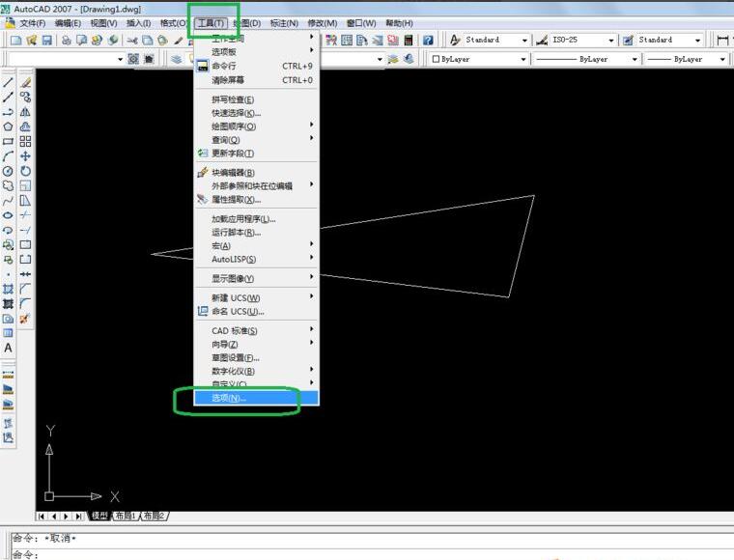Screen dimensions: 734x560
Task: Choose 命名 UCS(U)... menu entry
Action: (256, 312)
